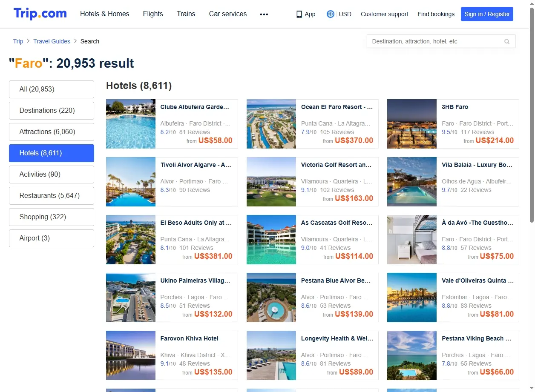Click the 48 Reviews text

(x=195, y=363)
